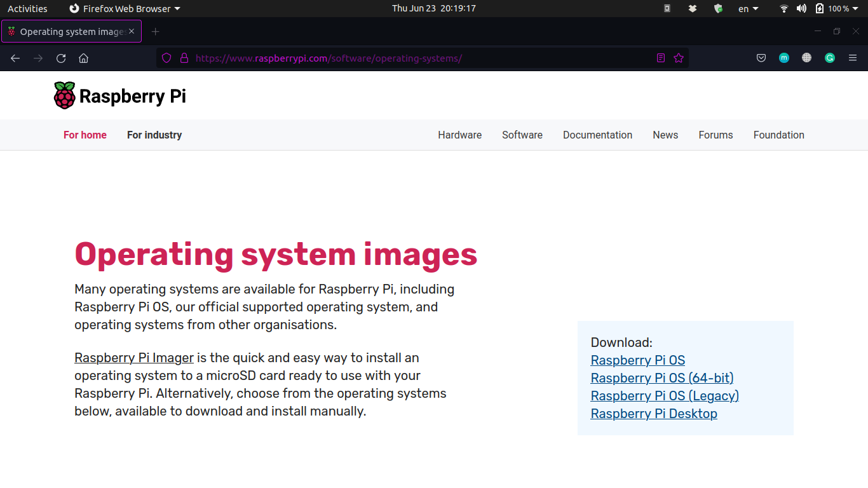Reload the current page
Viewport: 868px width, 488px height.
click(x=60, y=58)
